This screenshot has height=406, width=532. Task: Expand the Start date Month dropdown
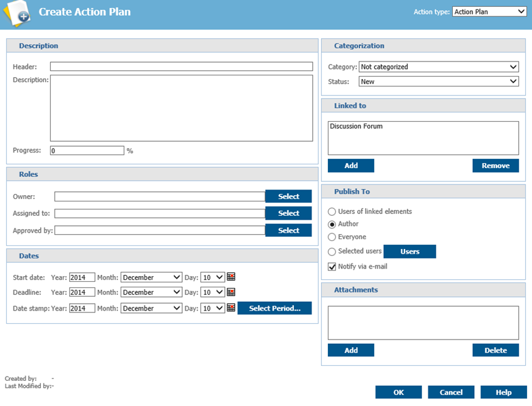coord(151,277)
